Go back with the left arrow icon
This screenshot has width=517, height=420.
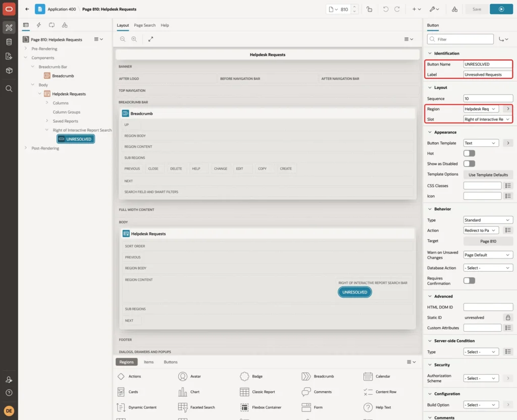point(27,9)
